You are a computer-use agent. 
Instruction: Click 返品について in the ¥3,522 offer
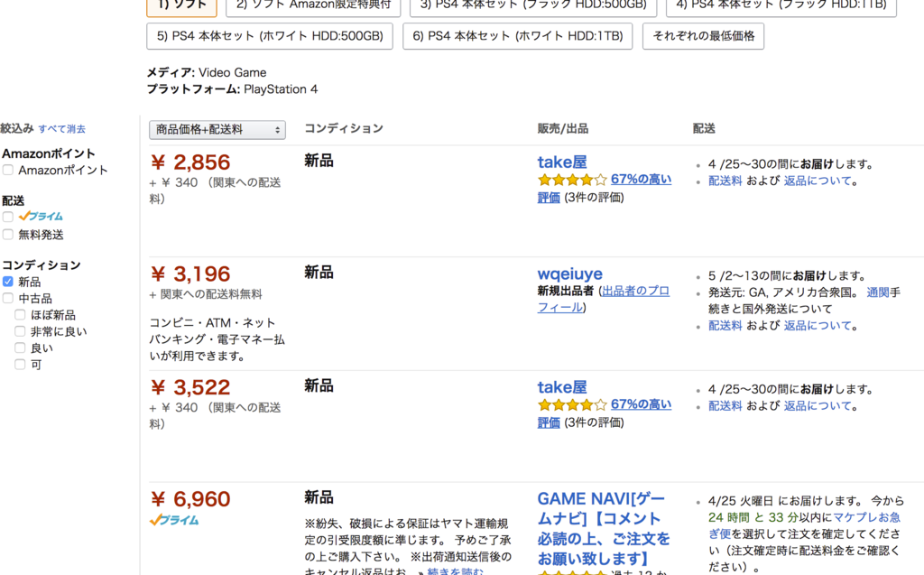tap(818, 406)
